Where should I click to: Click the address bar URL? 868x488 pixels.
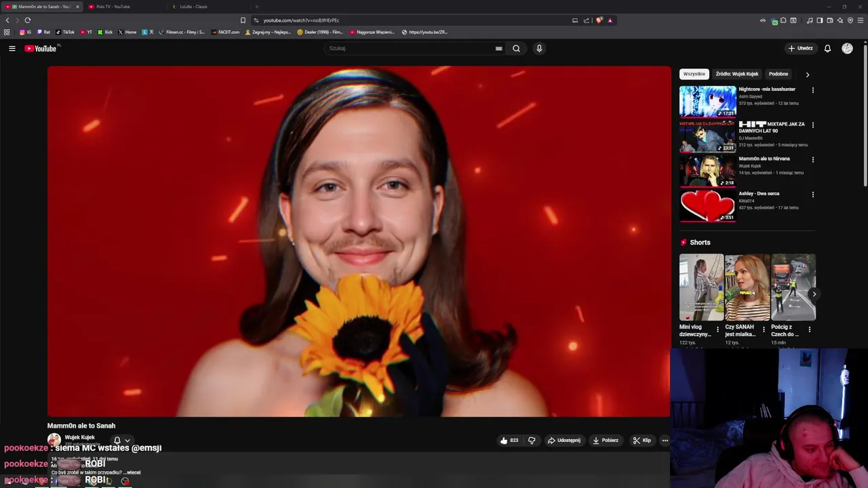pyautogui.click(x=301, y=20)
